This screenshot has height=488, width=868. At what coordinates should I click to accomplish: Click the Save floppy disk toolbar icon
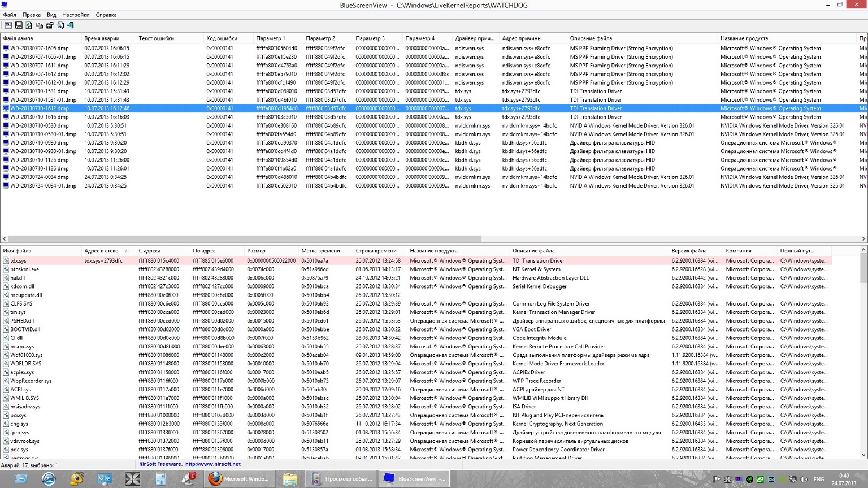click(19, 25)
